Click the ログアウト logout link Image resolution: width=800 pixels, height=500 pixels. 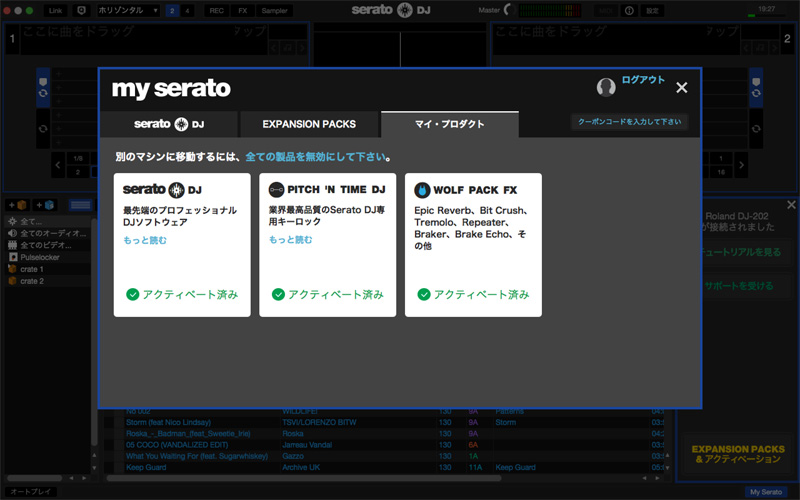coord(643,80)
